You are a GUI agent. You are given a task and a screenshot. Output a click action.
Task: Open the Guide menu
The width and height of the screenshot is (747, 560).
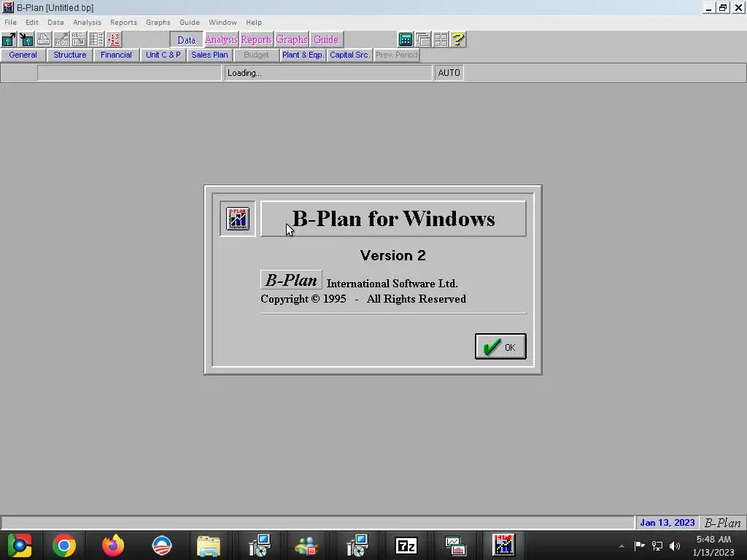[x=190, y=23]
